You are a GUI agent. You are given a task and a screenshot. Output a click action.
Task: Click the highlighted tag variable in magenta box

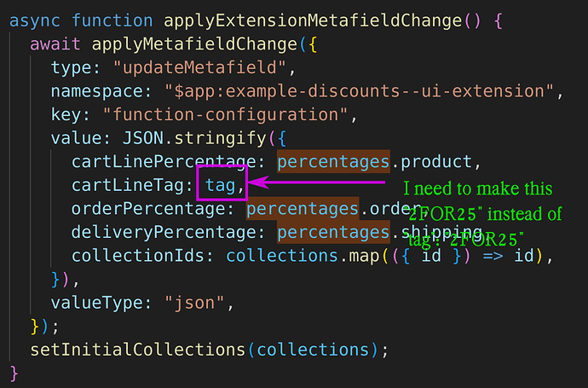(x=220, y=185)
